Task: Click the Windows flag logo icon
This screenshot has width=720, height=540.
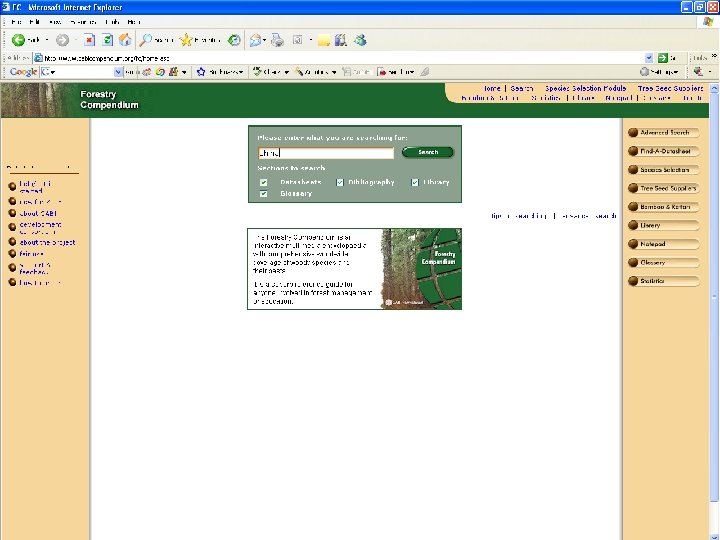Action: click(708, 22)
